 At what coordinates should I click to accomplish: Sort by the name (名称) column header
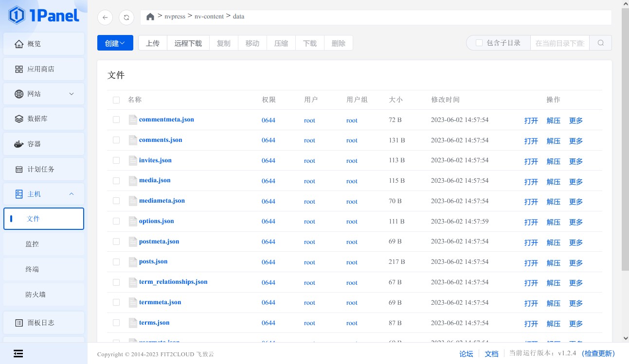[135, 100]
